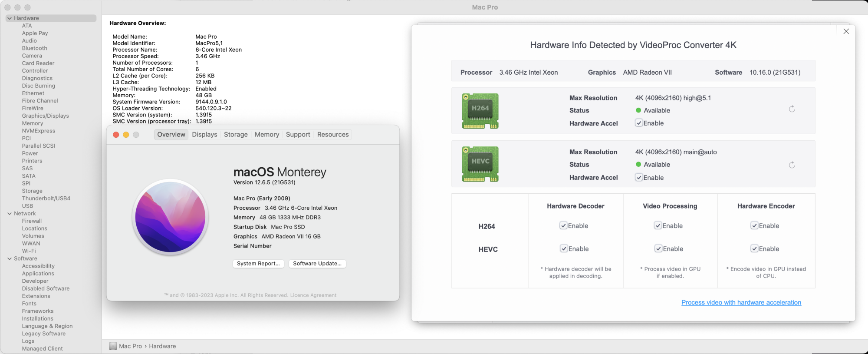
Task: Click Version 12.6.5 (21G531) text
Action: click(x=264, y=182)
